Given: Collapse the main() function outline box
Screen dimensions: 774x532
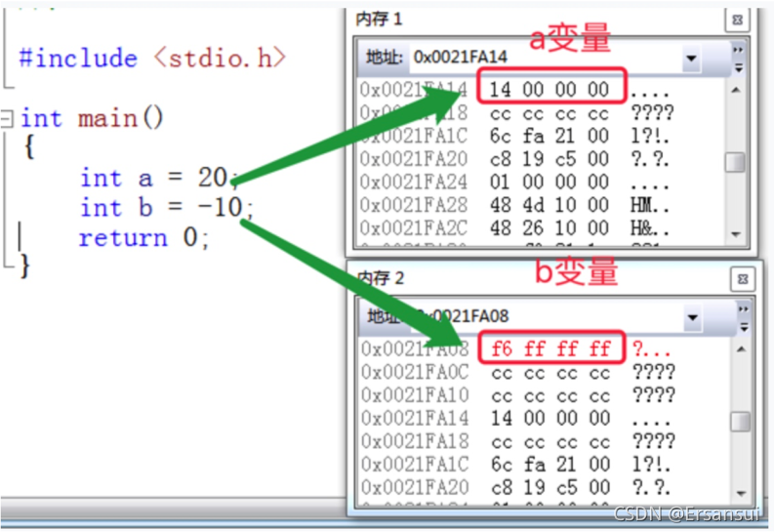Looking at the screenshot, I should (x=7, y=118).
